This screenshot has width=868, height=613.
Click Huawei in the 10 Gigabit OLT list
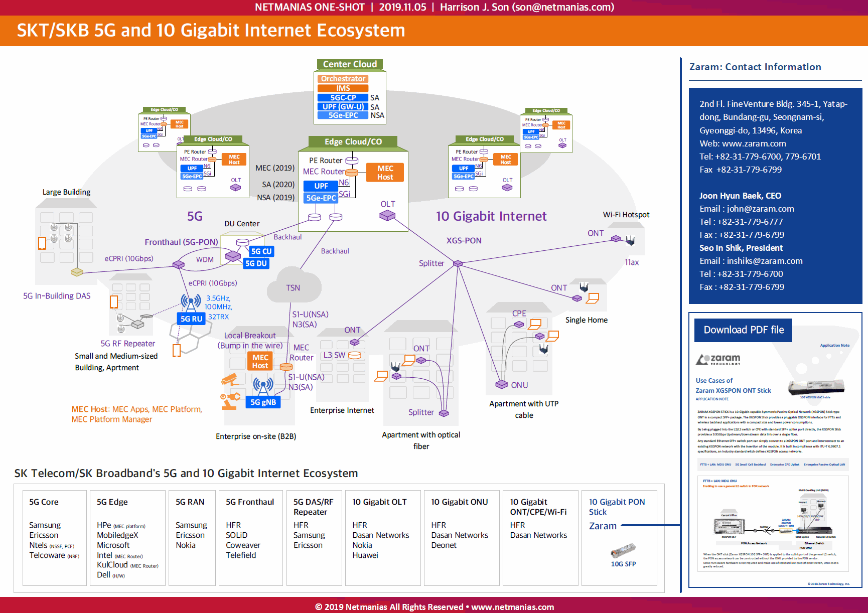(x=365, y=555)
